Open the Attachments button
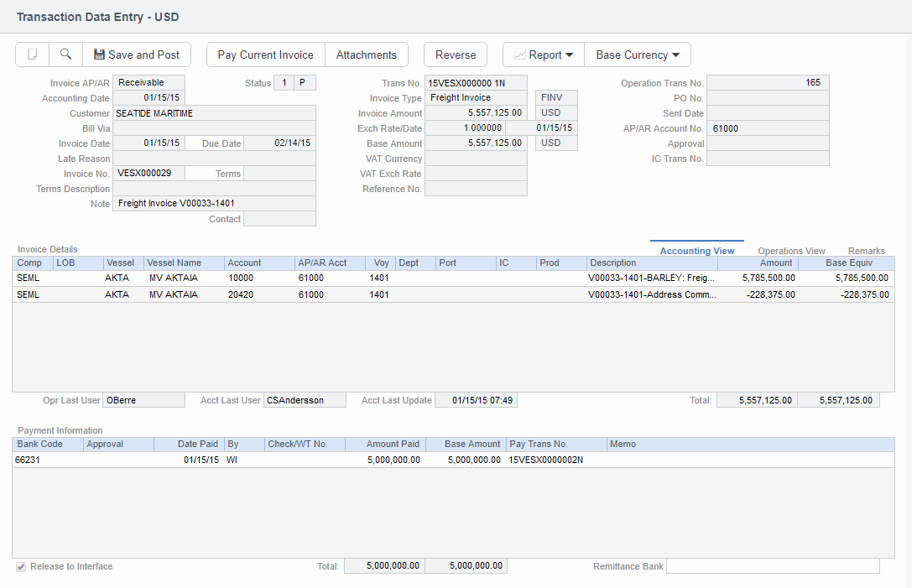Screen dimensions: 917x588 point(366,55)
